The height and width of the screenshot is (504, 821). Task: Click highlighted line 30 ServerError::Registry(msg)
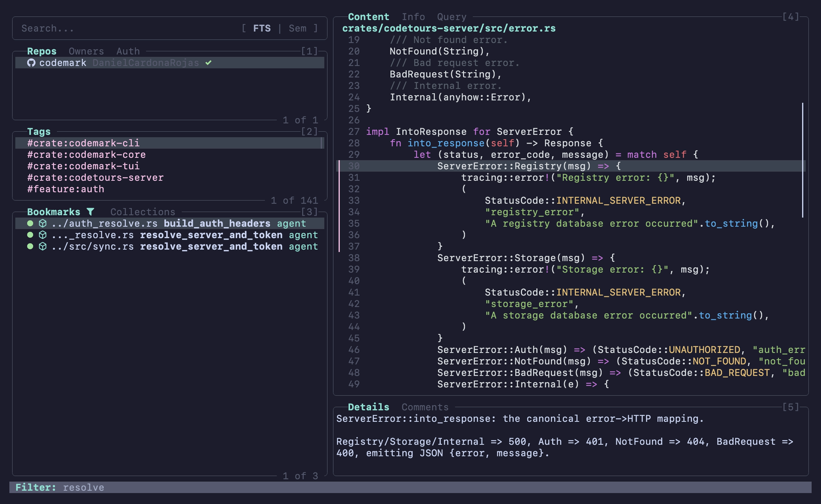pos(571,166)
